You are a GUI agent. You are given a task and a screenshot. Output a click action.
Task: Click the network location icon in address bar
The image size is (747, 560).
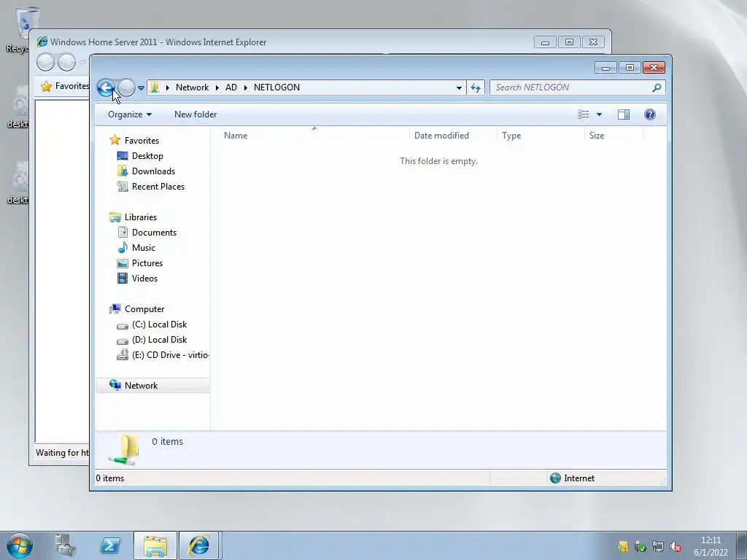click(x=155, y=87)
